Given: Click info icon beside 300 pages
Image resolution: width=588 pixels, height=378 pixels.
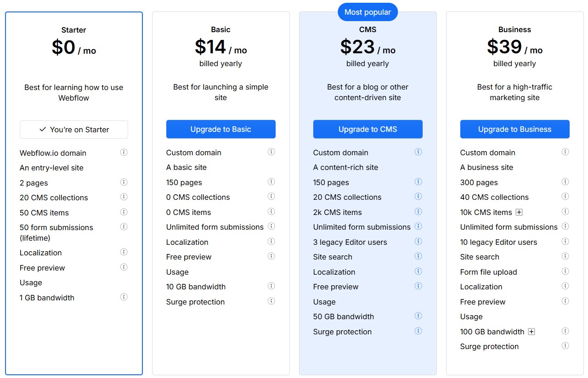Looking at the screenshot, I should click(x=565, y=181).
